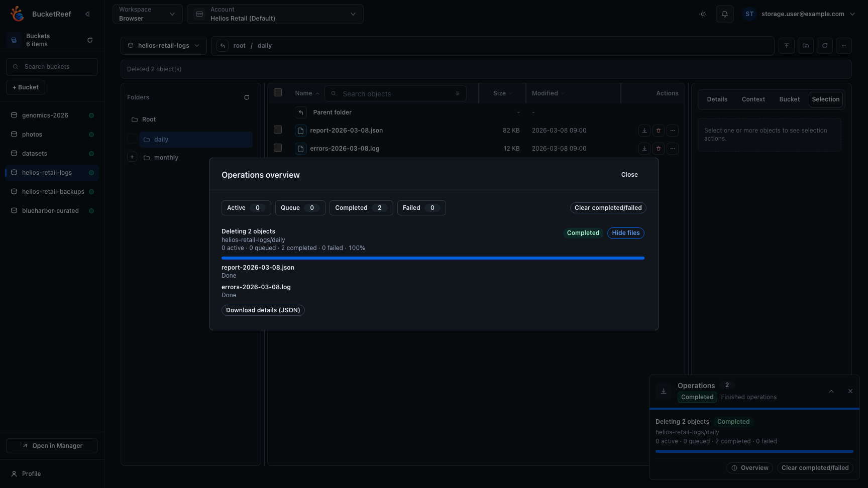The image size is (868, 488).
Task: Sort objects by Modified column
Action: (549, 93)
